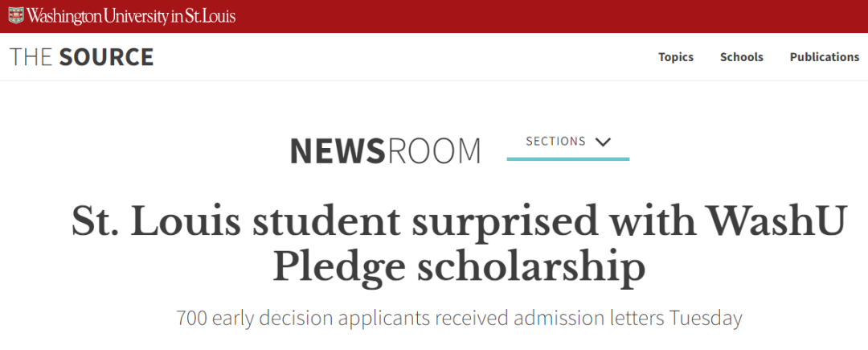Screen dimensions: 868x350
Task: Click the Newsroom heading
Action: click(x=385, y=151)
